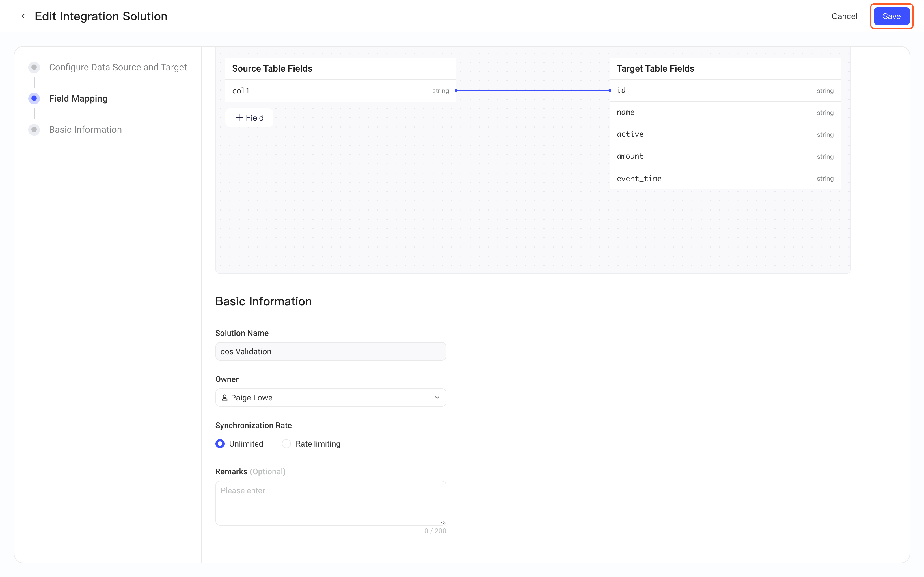Click the col1 source connector endpoint
This screenshot has width=924, height=577.
click(x=456, y=90)
